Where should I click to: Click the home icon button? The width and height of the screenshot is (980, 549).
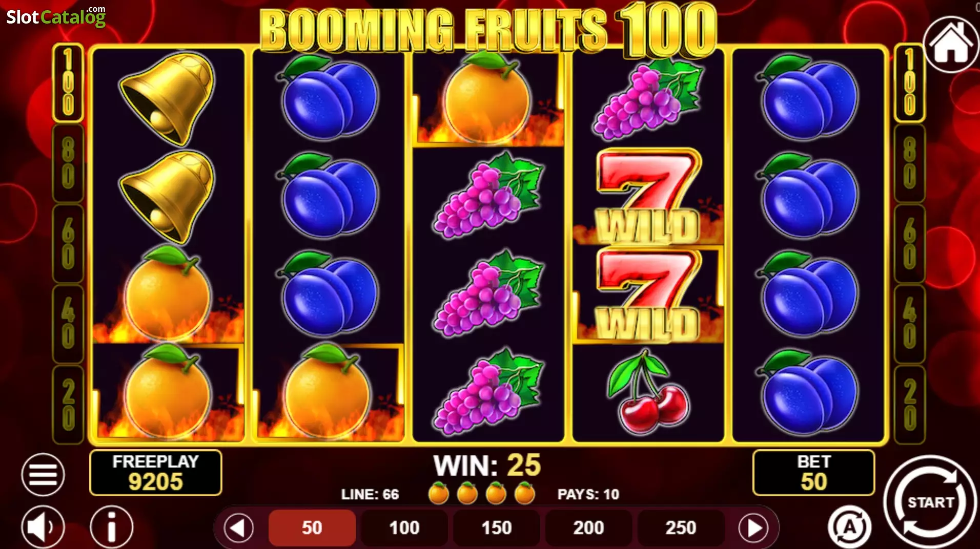click(x=951, y=45)
